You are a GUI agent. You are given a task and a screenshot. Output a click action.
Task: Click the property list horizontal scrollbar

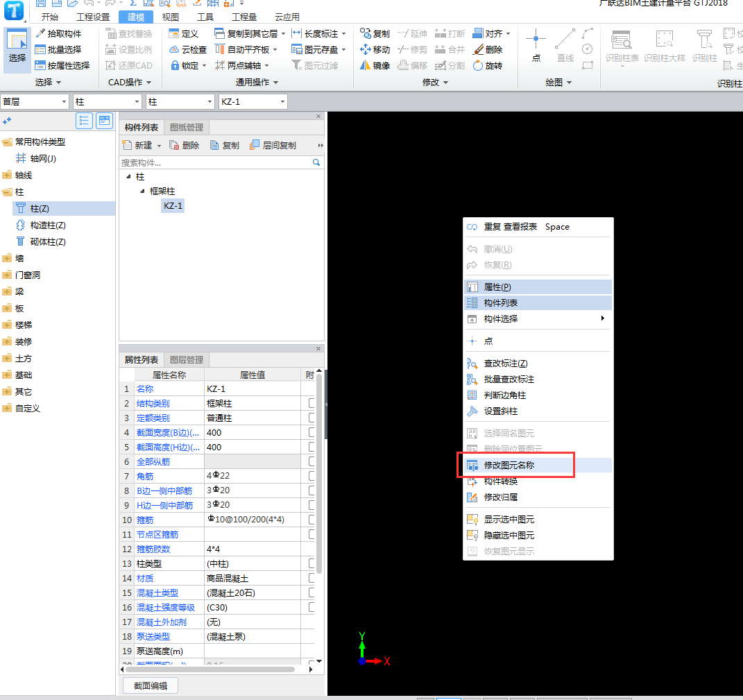tap(211, 669)
